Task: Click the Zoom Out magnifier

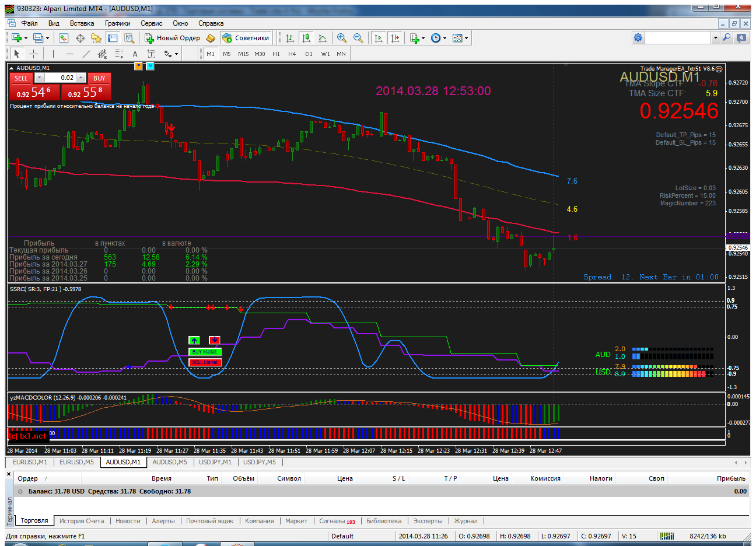Action: tap(358, 38)
